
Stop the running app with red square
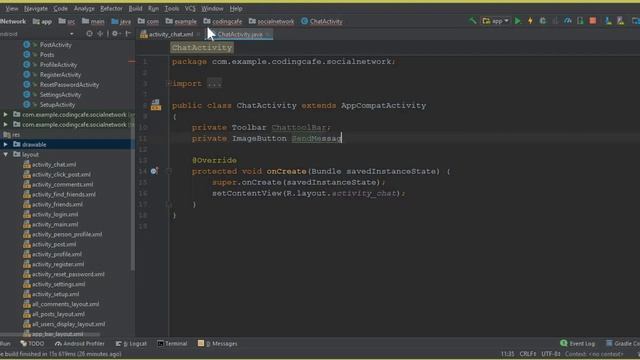coord(593,21)
